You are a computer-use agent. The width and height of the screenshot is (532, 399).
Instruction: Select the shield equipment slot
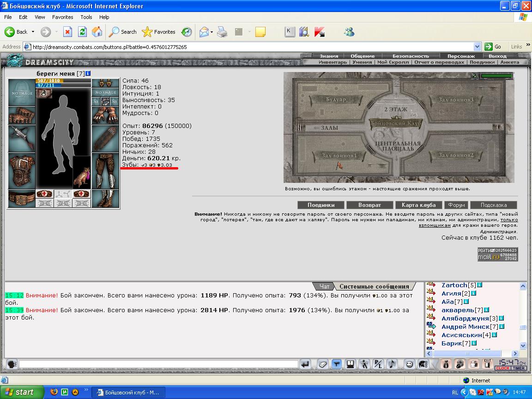tap(105, 139)
